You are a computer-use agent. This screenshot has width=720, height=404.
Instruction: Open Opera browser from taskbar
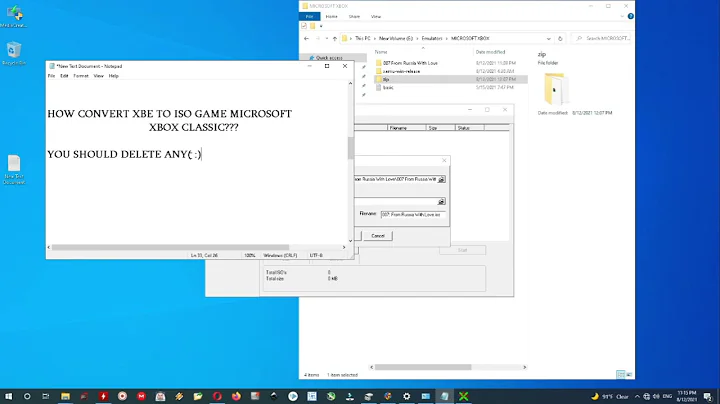tap(217, 396)
